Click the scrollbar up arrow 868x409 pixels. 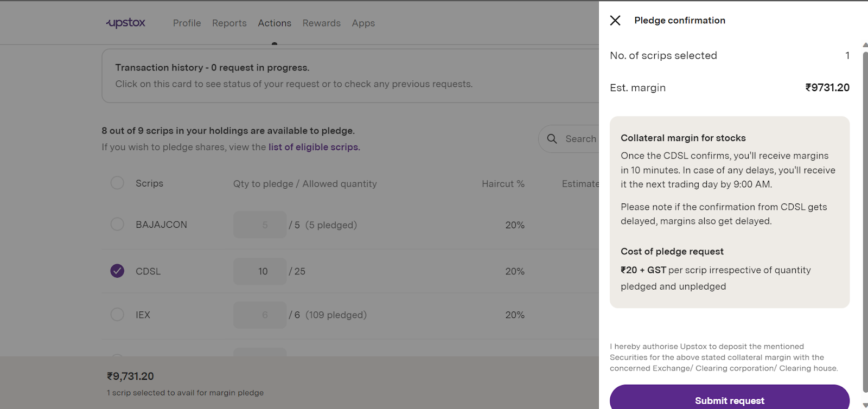(x=865, y=45)
